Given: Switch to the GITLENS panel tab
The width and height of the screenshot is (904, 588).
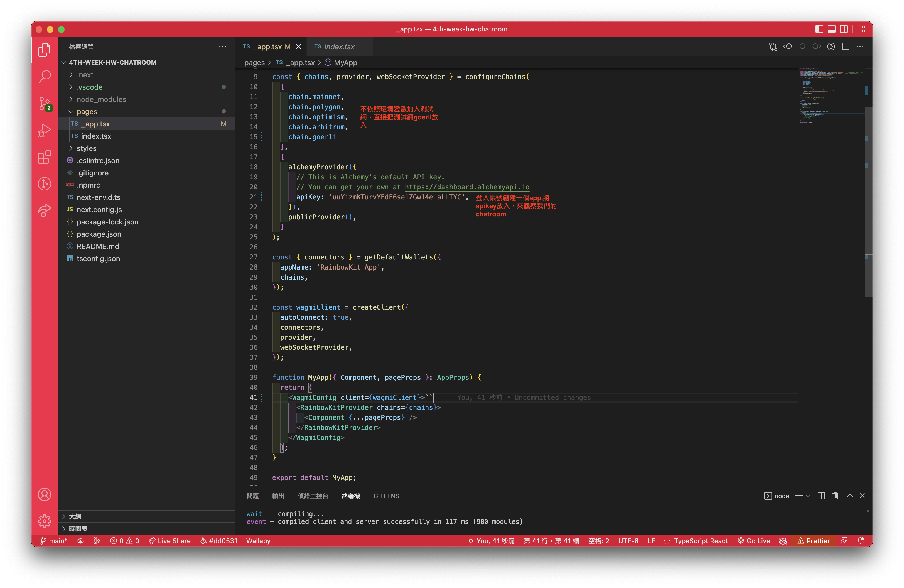Looking at the screenshot, I should click(386, 496).
